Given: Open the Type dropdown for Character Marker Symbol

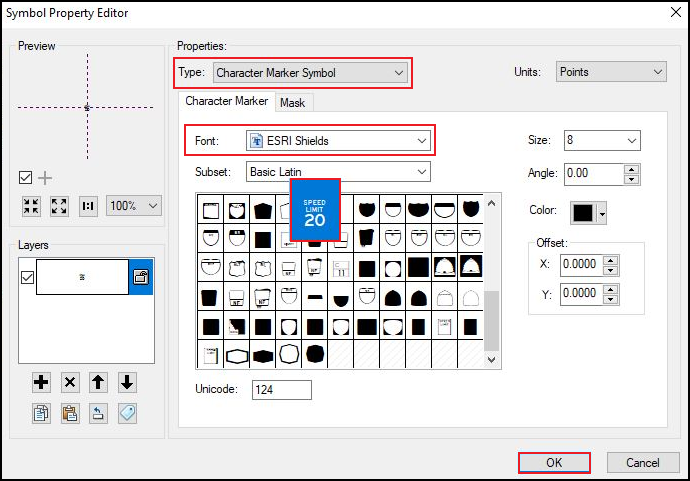Looking at the screenshot, I should pos(310,72).
